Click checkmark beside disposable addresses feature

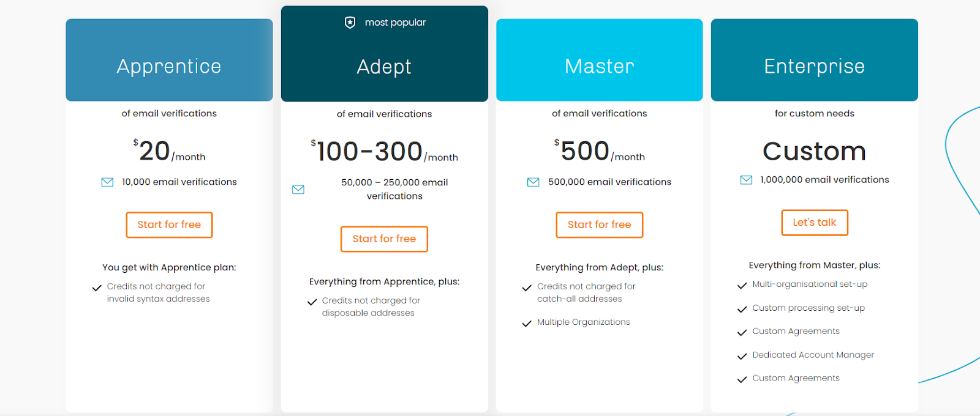click(x=312, y=302)
